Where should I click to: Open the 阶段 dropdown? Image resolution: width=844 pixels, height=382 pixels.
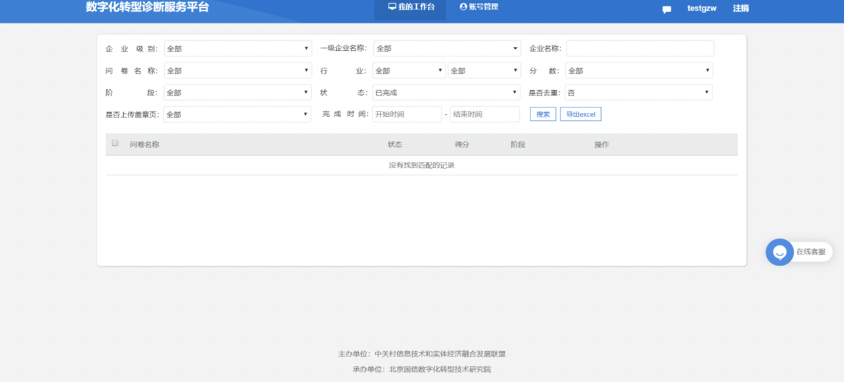pyautogui.click(x=238, y=93)
